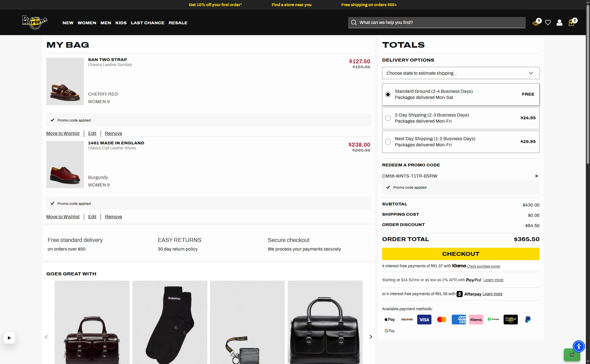Screen dimensions: 590x364
Task: Click the 1461 MADE IN ENGLAND product name
Action: click(x=116, y=143)
